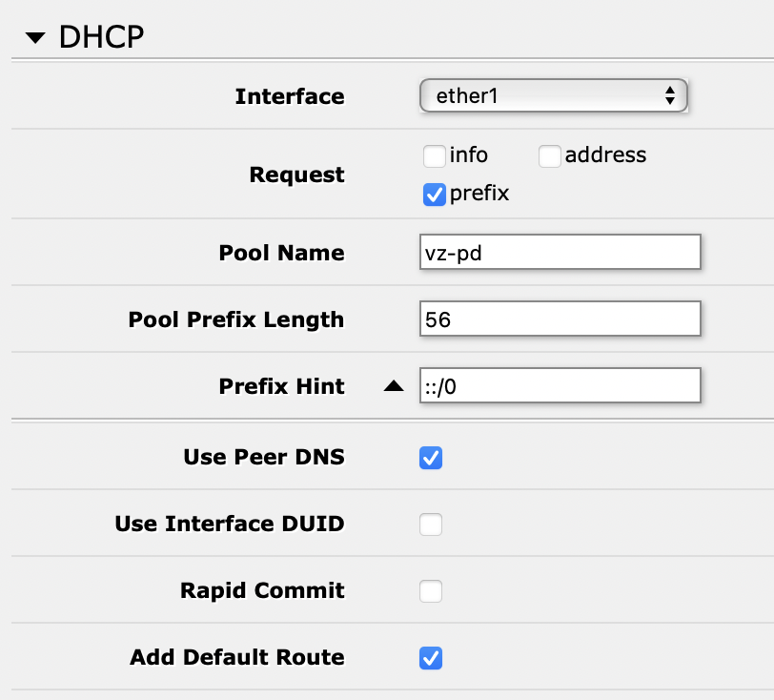Turn on Rapid Commit
This screenshot has width=774, height=700.
431,590
